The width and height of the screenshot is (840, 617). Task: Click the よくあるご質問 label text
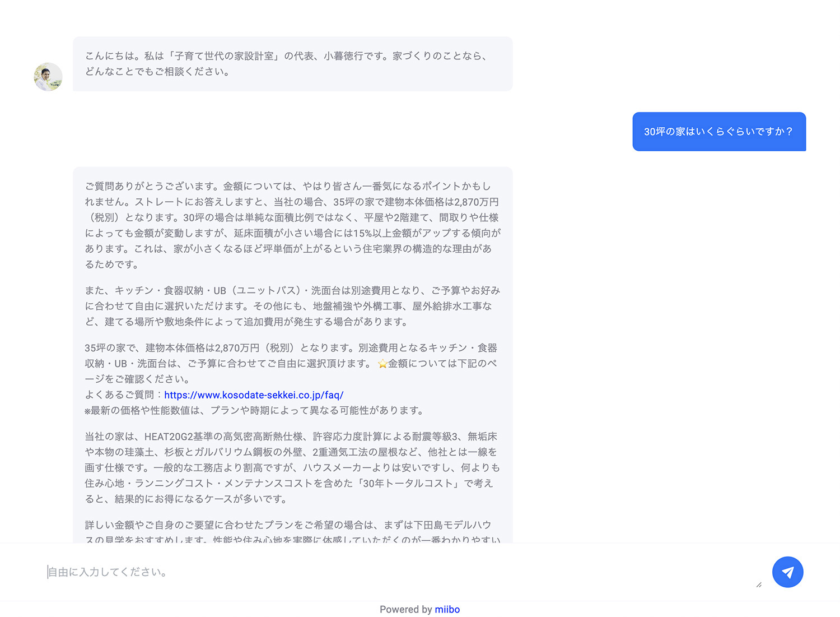(119, 395)
